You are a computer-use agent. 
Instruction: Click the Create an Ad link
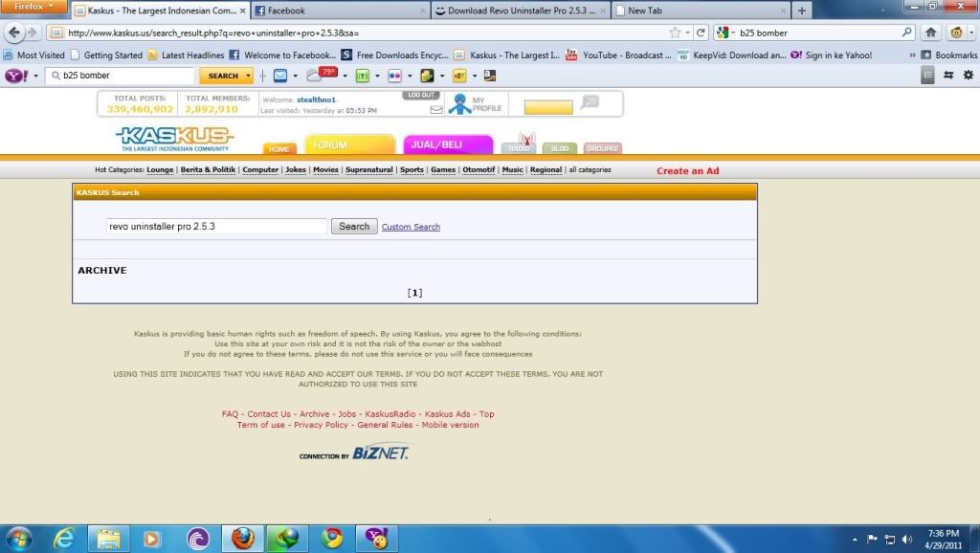click(x=687, y=170)
